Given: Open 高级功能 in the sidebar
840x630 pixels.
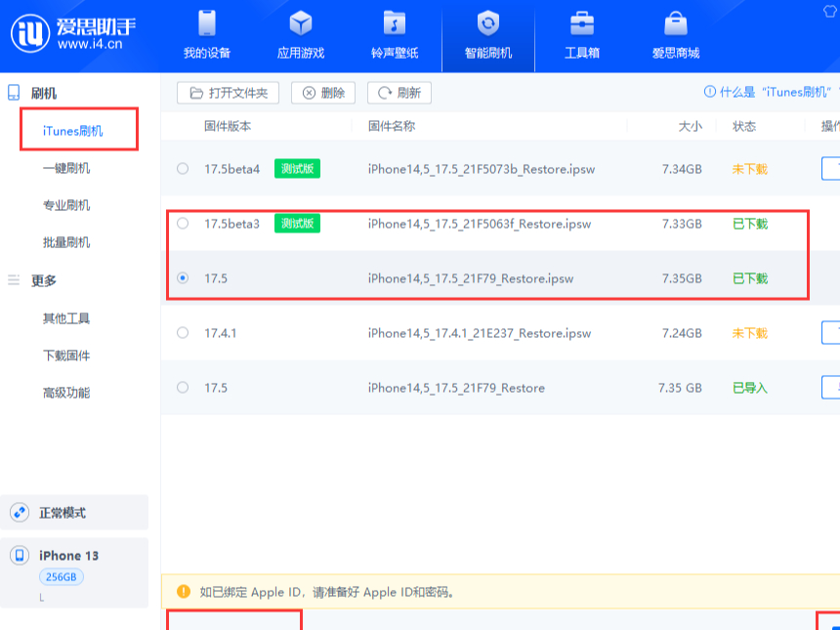Looking at the screenshot, I should tap(66, 393).
